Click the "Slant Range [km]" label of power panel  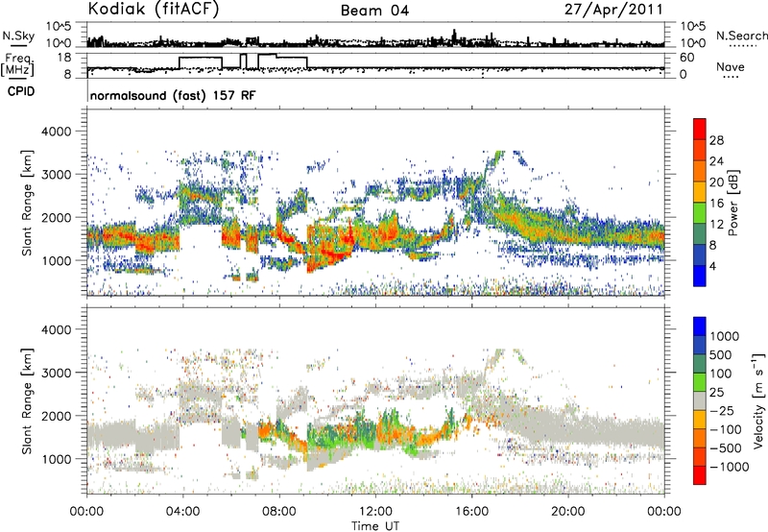(27, 203)
